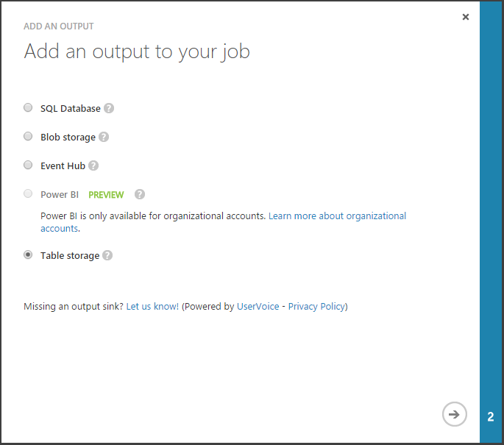Click the Blob storage label text
The height and width of the screenshot is (445, 504).
[x=68, y=138]
